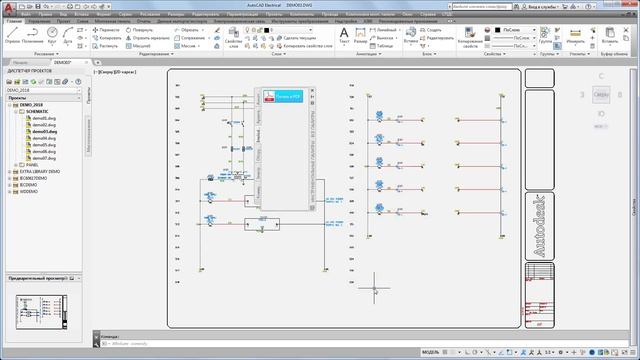Screen dimensions: 640x360
Task: Select the Круг circle tool
Action: click(52, 35)
